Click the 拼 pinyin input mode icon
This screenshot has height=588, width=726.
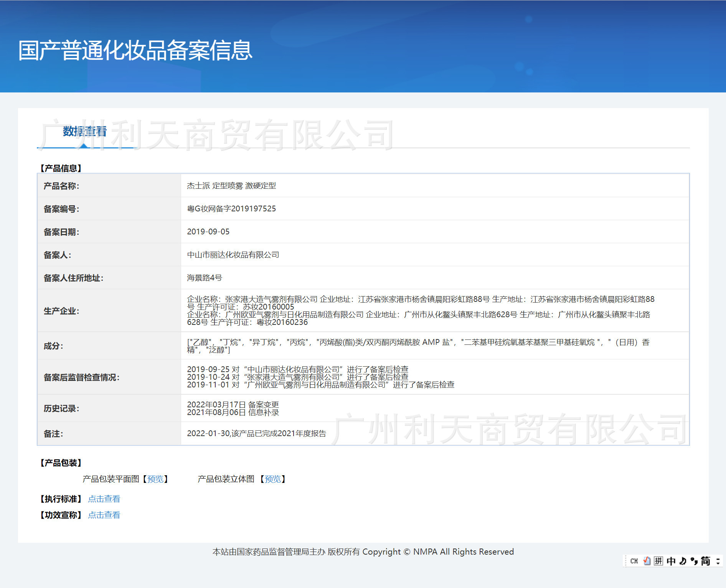(x=658, y=561)
